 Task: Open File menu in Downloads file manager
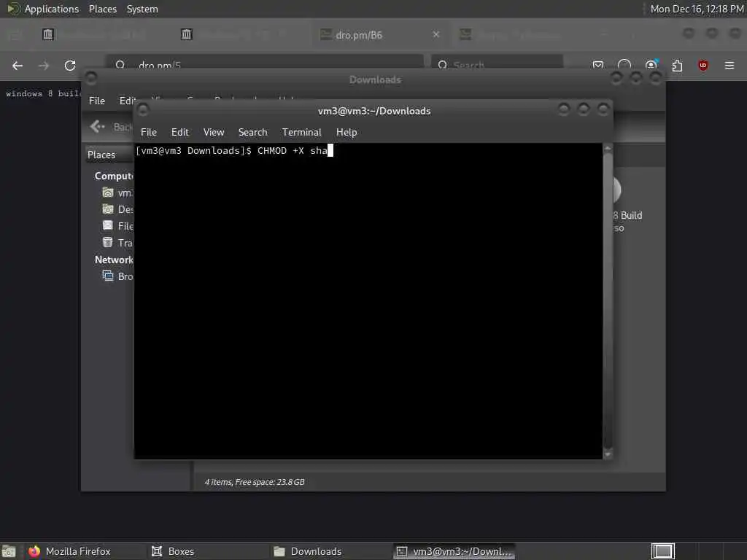coord(97,101)
